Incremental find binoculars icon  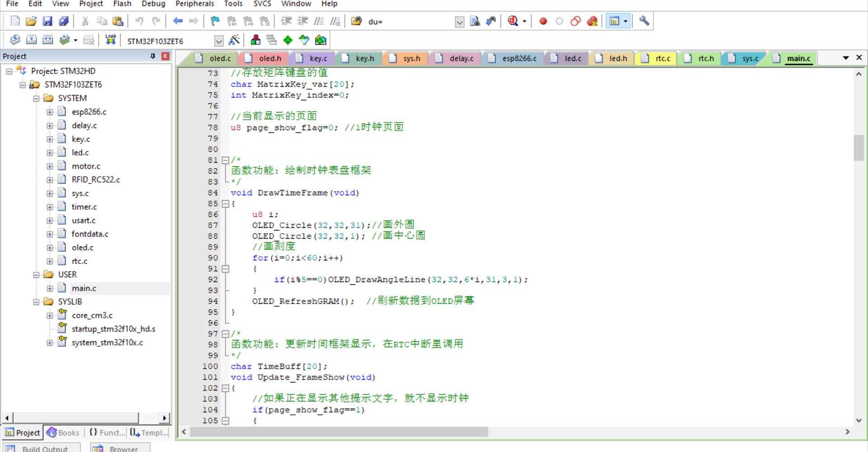point(491,21)
